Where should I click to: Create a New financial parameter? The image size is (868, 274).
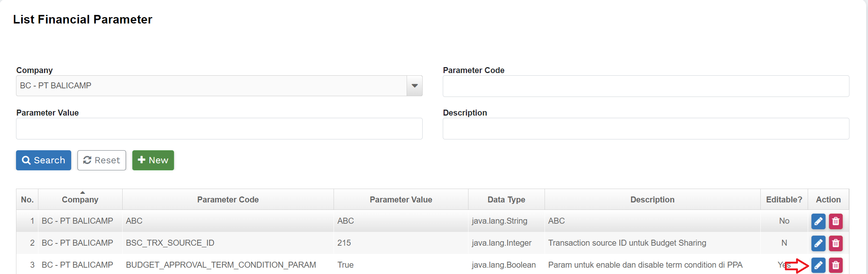tap(153, 160)
